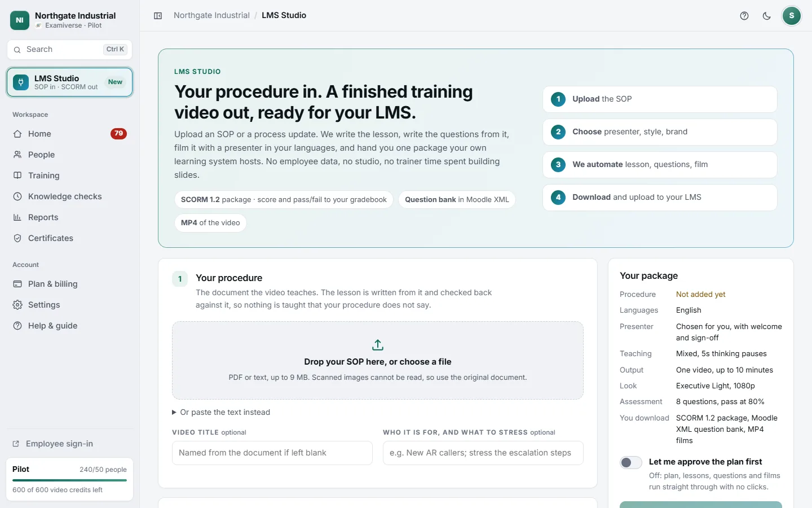Click the red 79 badge on Home
The image size is (812, 508).
coord(118,134)
